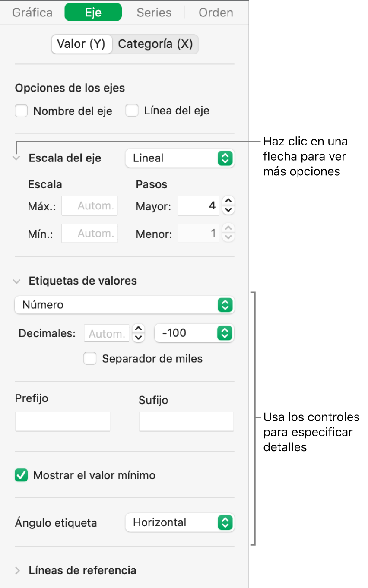Enable the Línea del eje checkbox
Image resolution: width=368 pixels, height=588 pixels.
(132, 111)
